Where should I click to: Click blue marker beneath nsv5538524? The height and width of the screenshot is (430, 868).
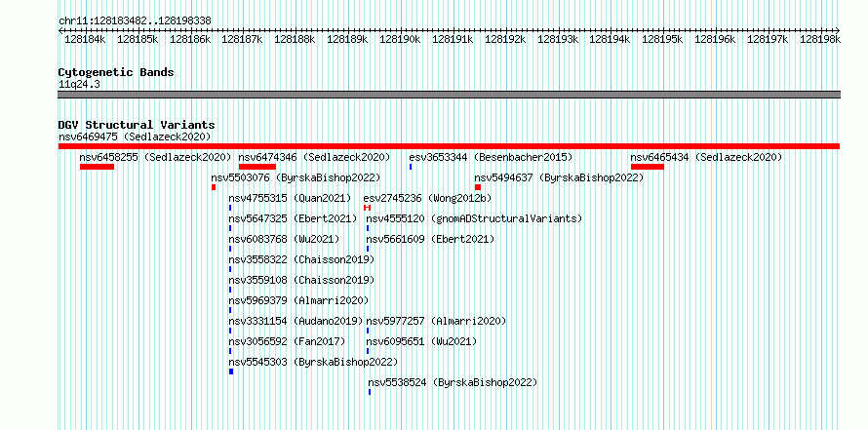370,392
